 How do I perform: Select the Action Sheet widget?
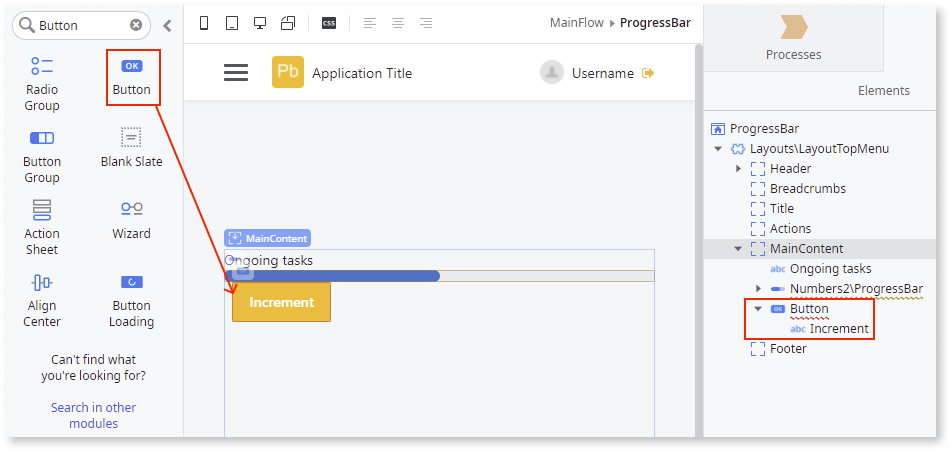[x=42, y=211]
